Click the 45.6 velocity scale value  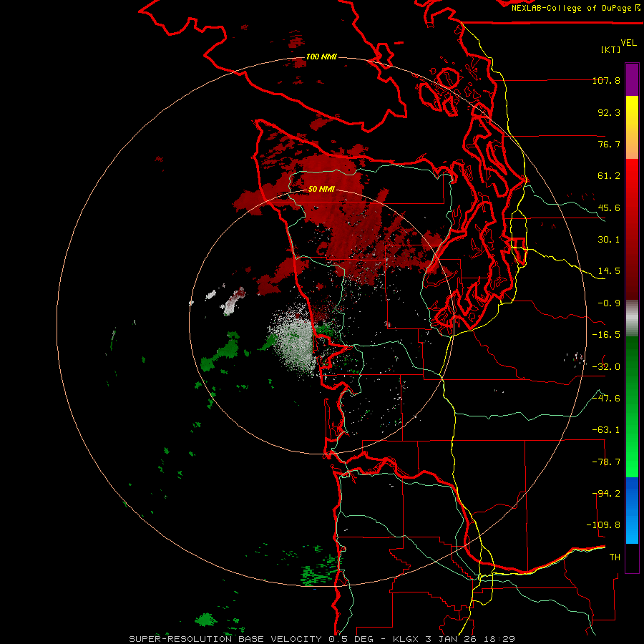609,208
